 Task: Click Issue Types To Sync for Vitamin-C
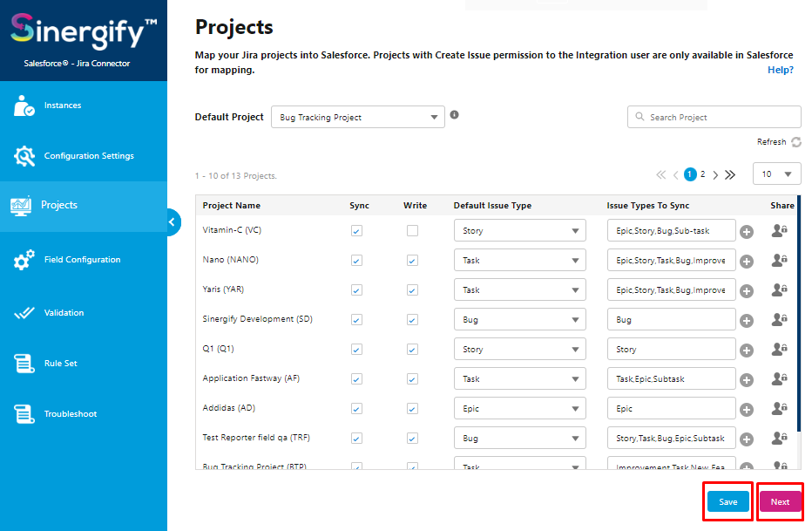click(x=671, y=230)
